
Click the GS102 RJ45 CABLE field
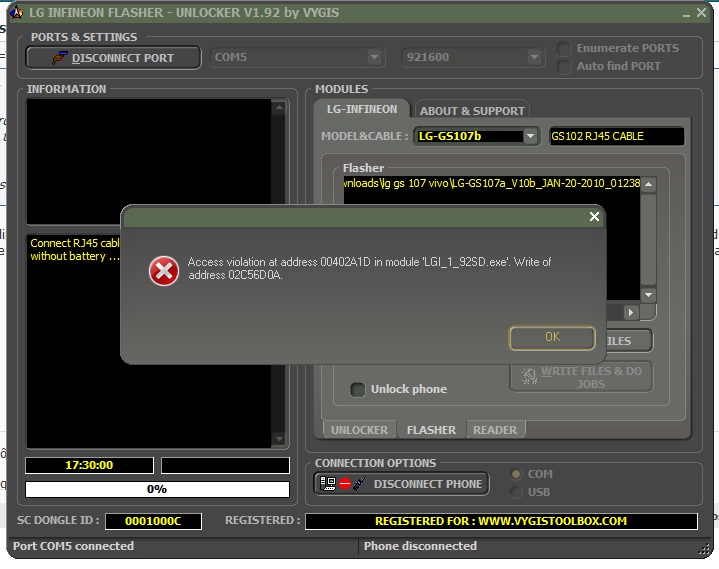(x=617, y=136)
